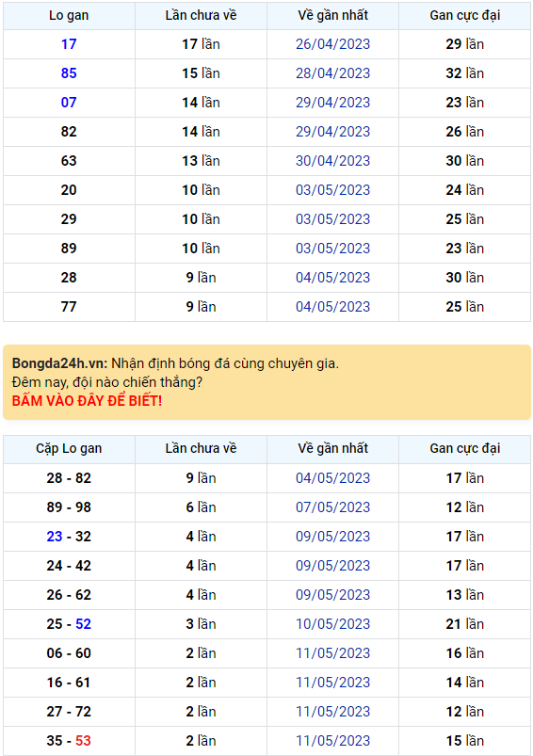Screen dimensions: 533x756
Task: Select the blue number 07 in Lo gan
Action: (x=69, y=103)
